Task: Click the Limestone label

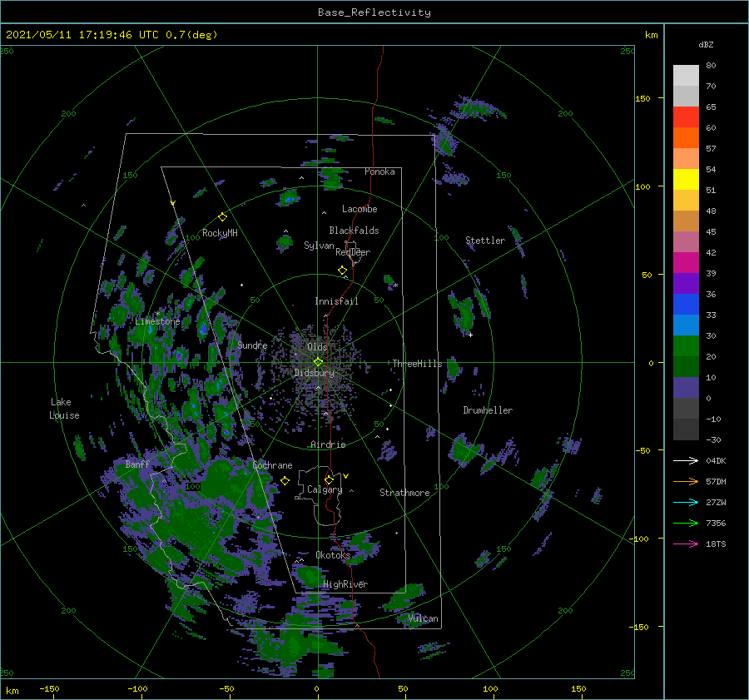Action: pyautogui.click(x=157, y=321)
